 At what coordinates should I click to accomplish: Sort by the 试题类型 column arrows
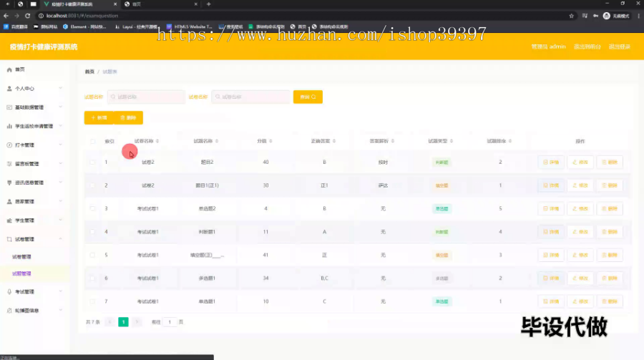click(x=452, y=141)
